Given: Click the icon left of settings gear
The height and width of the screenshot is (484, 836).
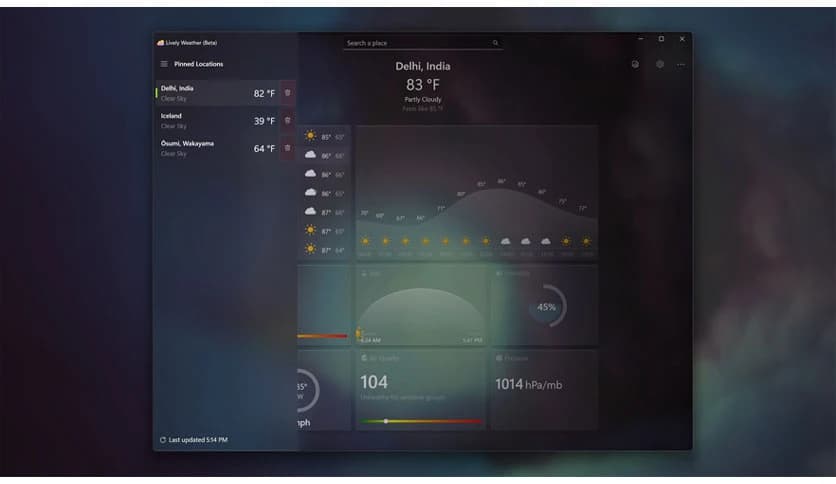Looking at the screenshot, I should (635, 64).
